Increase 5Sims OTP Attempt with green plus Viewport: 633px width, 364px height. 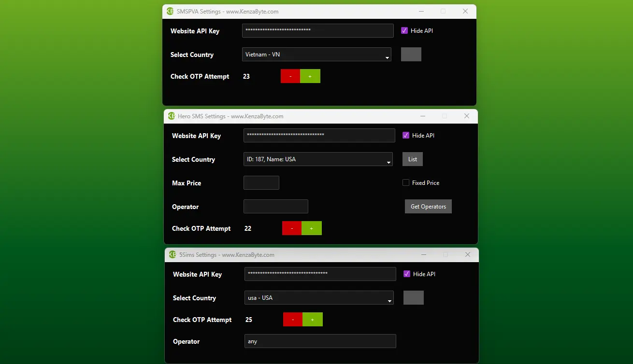pyautogui.click(x=313, y=320)
